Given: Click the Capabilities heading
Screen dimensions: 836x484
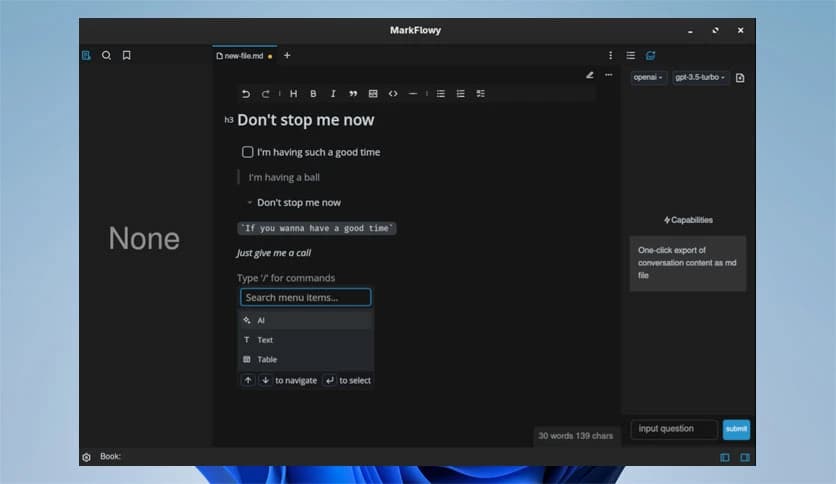Looking at the screenshot, I should pos(688,220).
